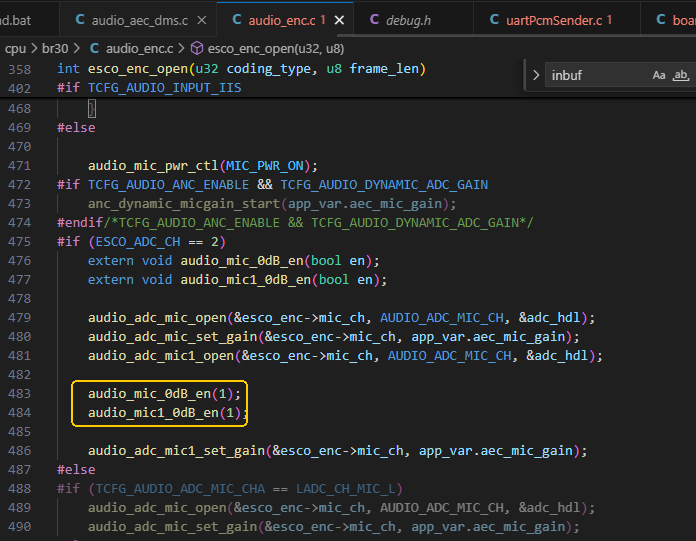The height and width of the screenshot is (541, 696).
Task: Click the br30 breadcrumb segment
Action: click(55, 48)
